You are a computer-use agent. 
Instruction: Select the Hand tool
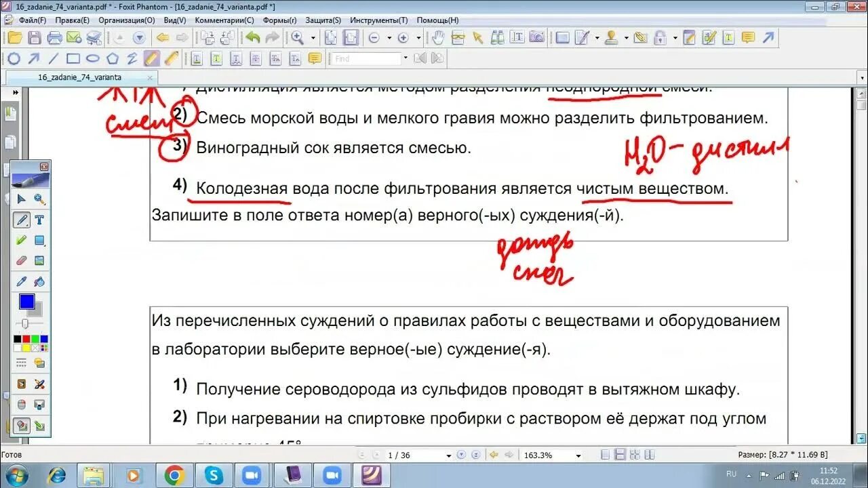tap(439, 38)
